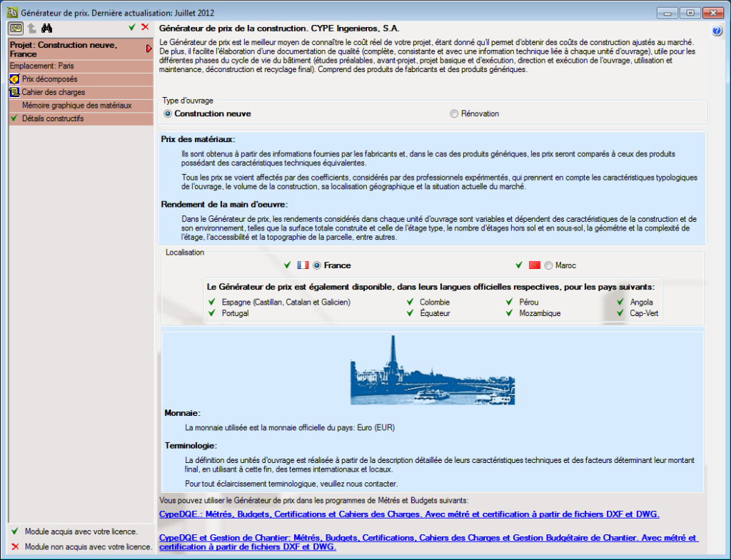Click green check next to Portugal
Screen dimensions: 731x560
[x=212, y=313]
